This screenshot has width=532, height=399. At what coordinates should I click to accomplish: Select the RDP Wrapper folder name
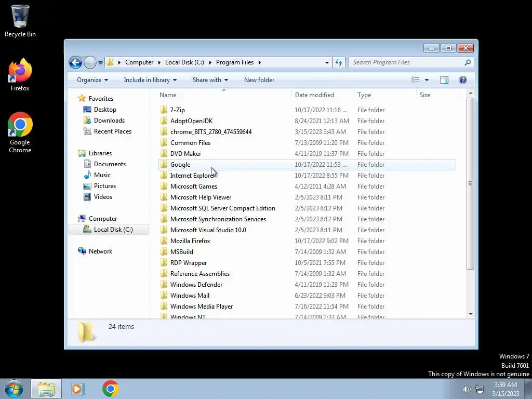point(189,263)
